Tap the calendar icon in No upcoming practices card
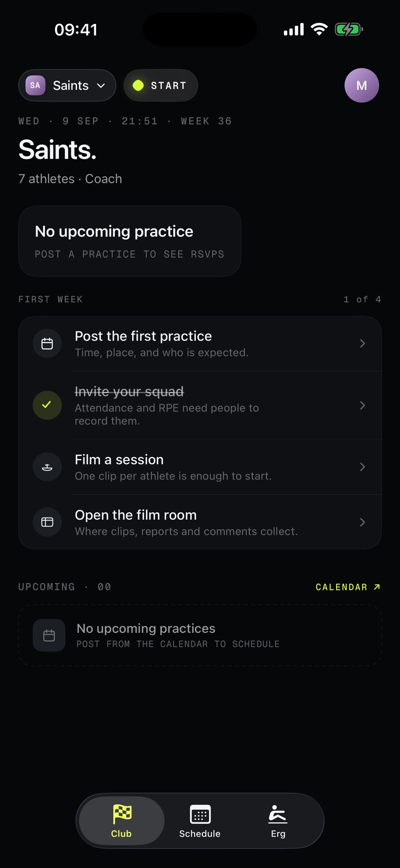 click(49, 635)
